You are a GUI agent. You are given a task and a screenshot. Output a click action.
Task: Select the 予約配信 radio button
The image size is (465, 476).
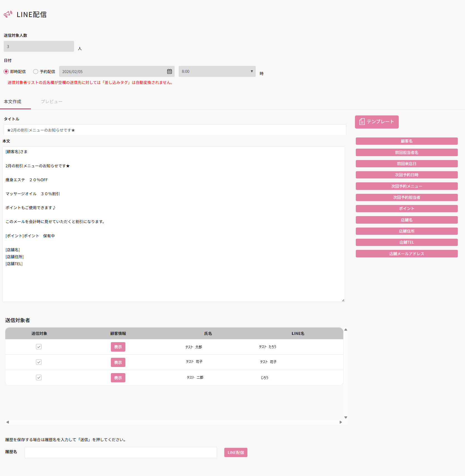click(36, 72)
